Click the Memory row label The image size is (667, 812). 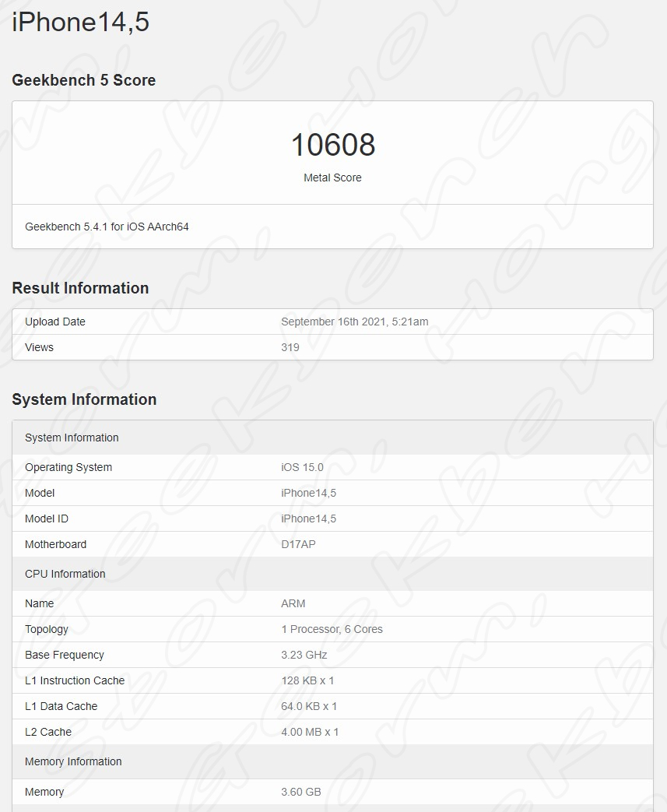[44, 792]
